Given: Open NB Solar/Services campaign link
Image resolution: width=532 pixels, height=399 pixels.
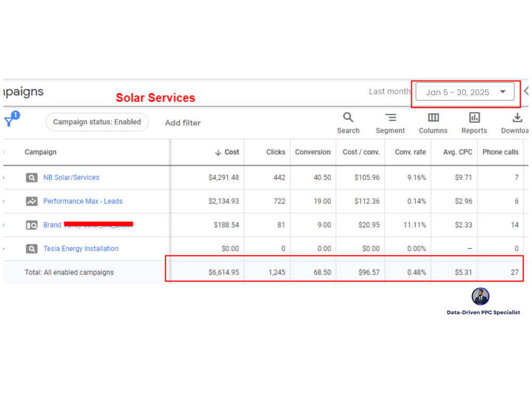Looking at the screenshot, I should click(71, 178).
